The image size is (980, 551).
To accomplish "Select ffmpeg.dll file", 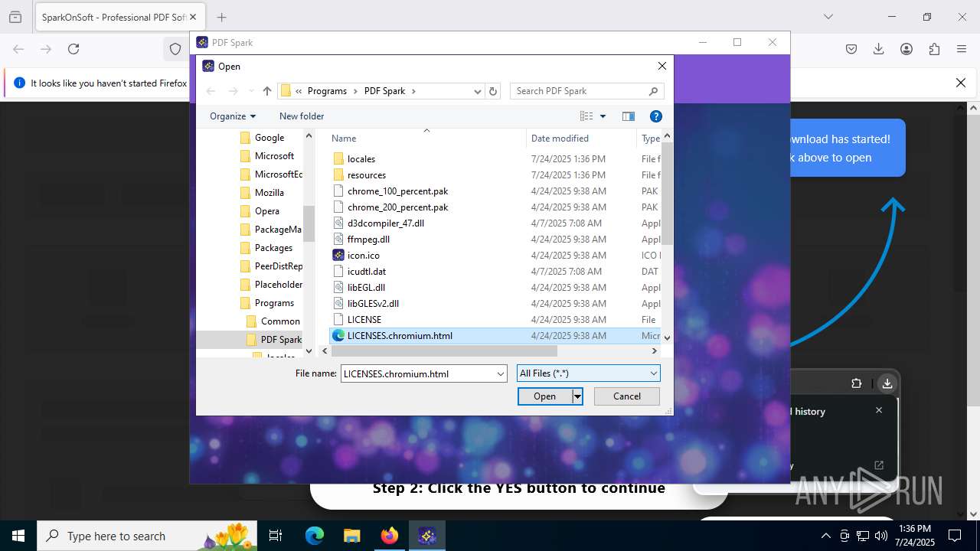I will coord(368,240).
